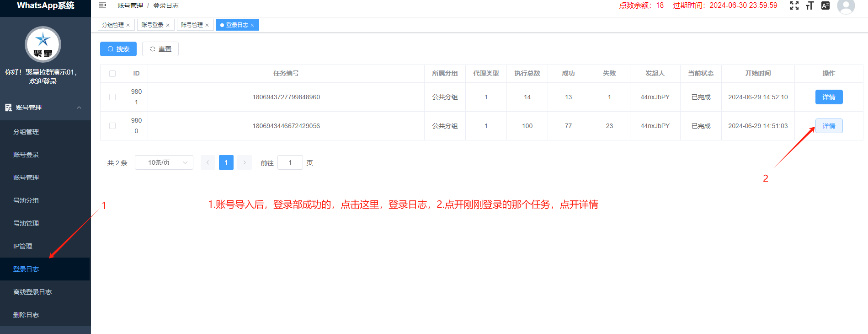Focus the 前往 page number input
Screen dimensions: 868x334
(x=290, y=162)
